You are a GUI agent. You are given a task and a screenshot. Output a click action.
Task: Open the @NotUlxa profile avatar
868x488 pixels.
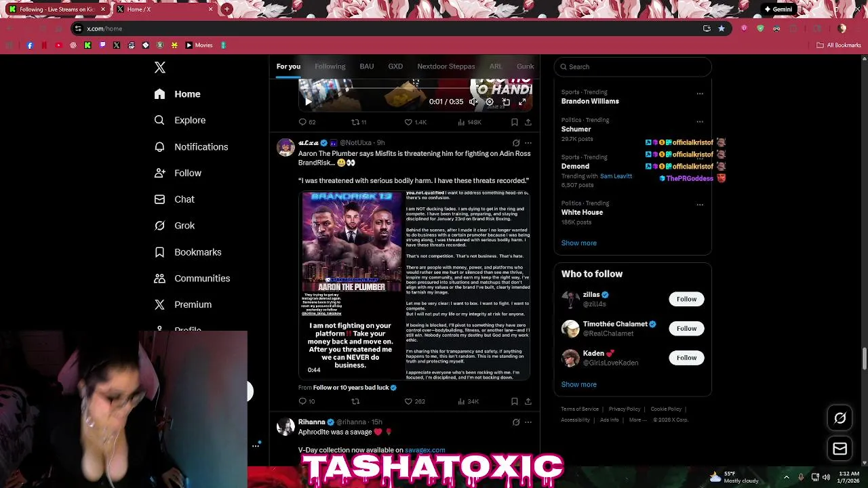[285, 147]
